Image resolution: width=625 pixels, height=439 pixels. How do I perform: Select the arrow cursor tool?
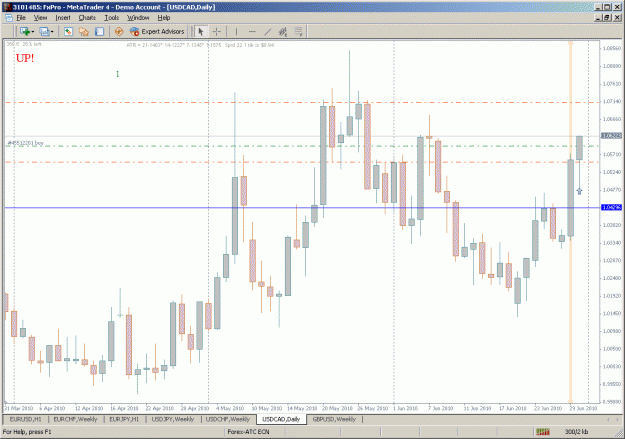201,31
